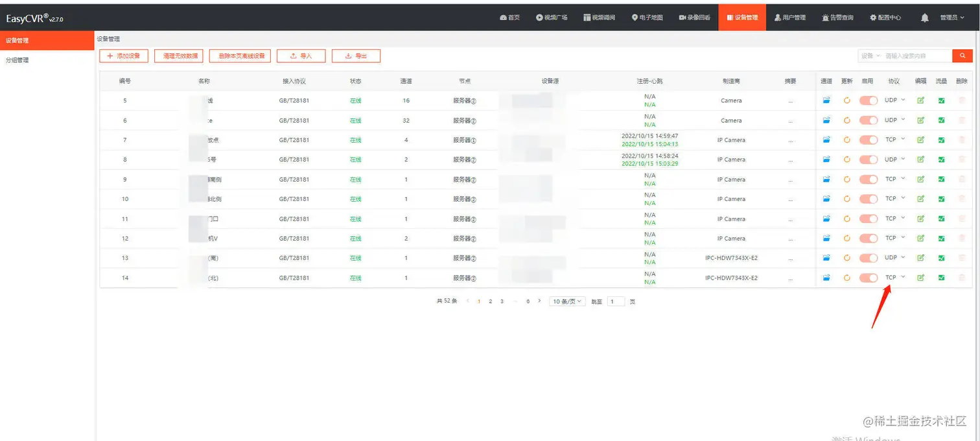Click the 添加设备 button
The height and width of the screenshot is (441, 980).
tap(124, 56)
